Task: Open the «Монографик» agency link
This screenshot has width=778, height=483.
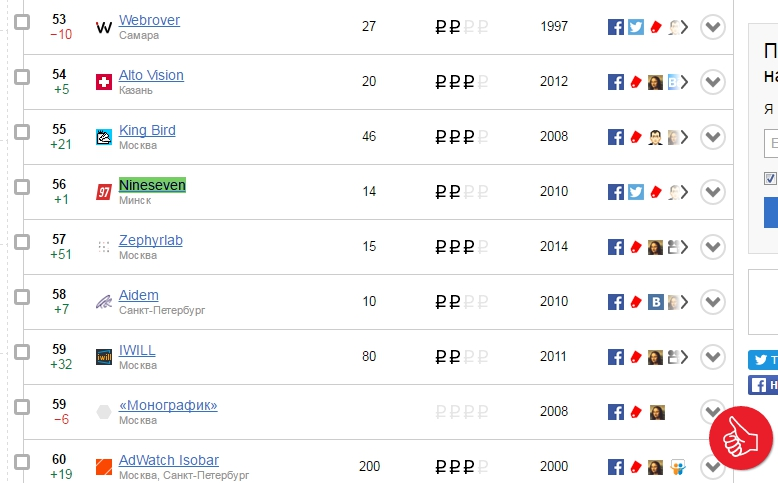Action: point(168,405)
